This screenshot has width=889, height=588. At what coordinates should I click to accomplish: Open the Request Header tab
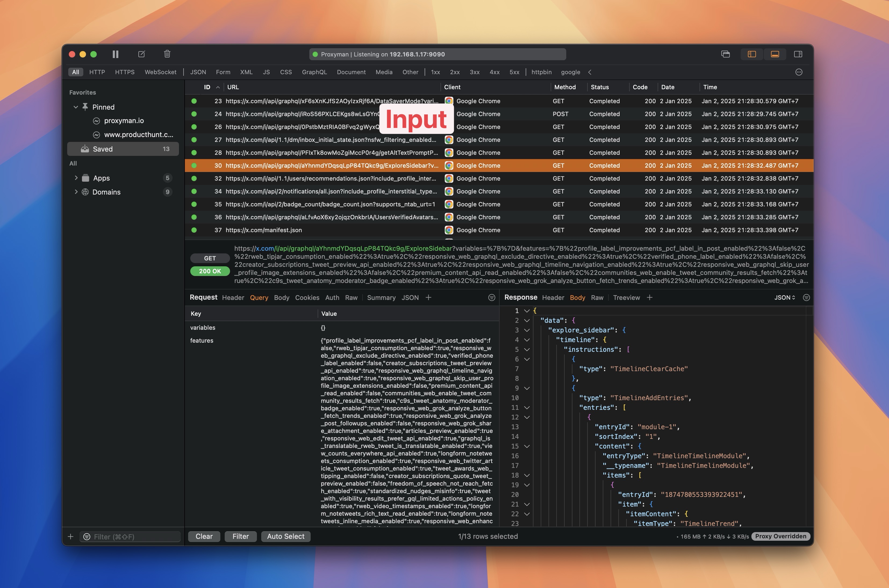pyautogui.click(x=233, y=298)
